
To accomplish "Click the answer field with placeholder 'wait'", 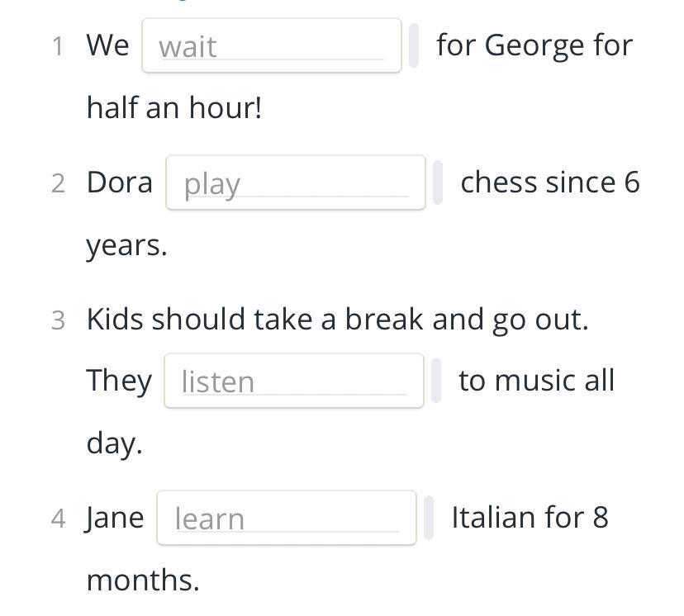I will pyautogui.click(x=271, y=45).
